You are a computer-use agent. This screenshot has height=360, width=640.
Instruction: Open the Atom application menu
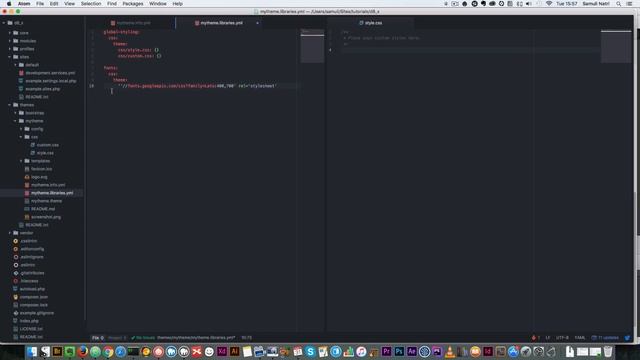24,4
